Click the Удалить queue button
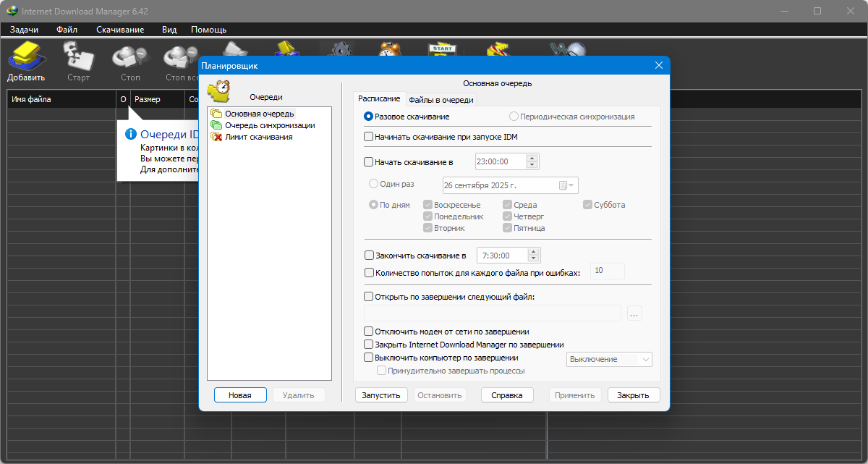 pos(299,395)
